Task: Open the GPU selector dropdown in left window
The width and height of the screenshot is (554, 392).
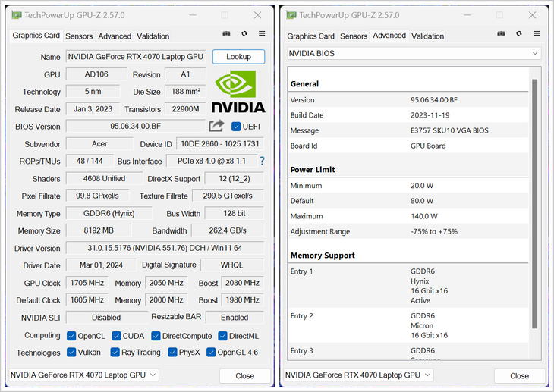Action: (83, 375)
